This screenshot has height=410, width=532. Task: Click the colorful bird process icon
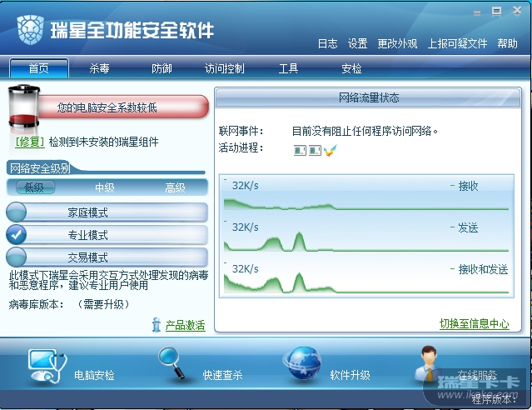click(x=331, y=150)
